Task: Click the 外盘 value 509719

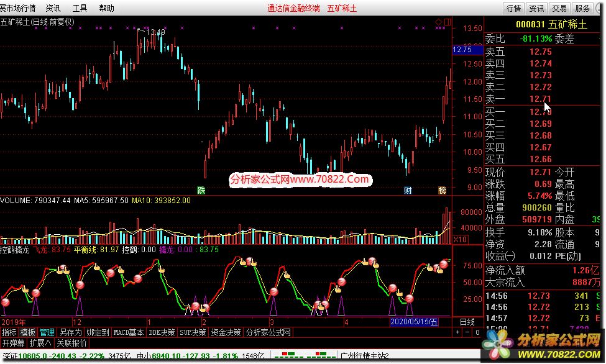Action: (537, 219)
